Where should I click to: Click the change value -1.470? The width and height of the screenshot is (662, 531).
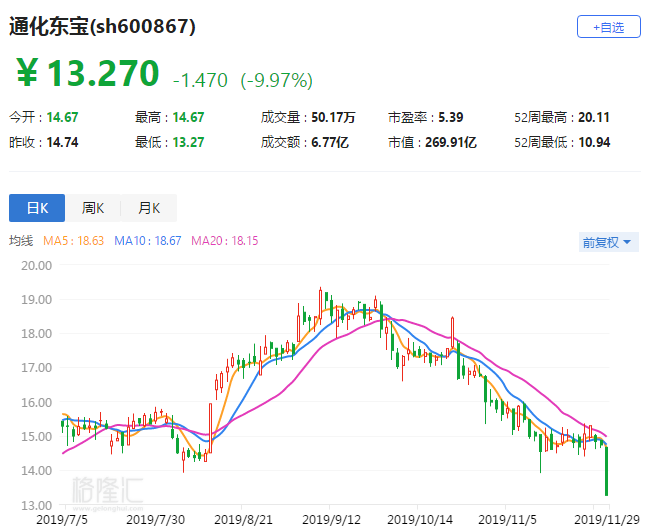pos(201,80)
